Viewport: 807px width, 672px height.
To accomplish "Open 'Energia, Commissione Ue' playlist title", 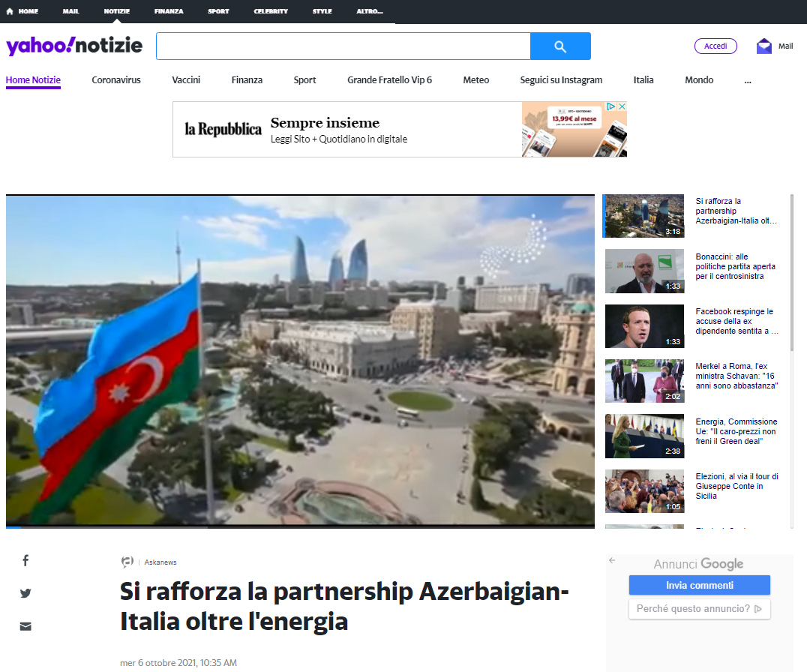I will (x=736, y=431).
